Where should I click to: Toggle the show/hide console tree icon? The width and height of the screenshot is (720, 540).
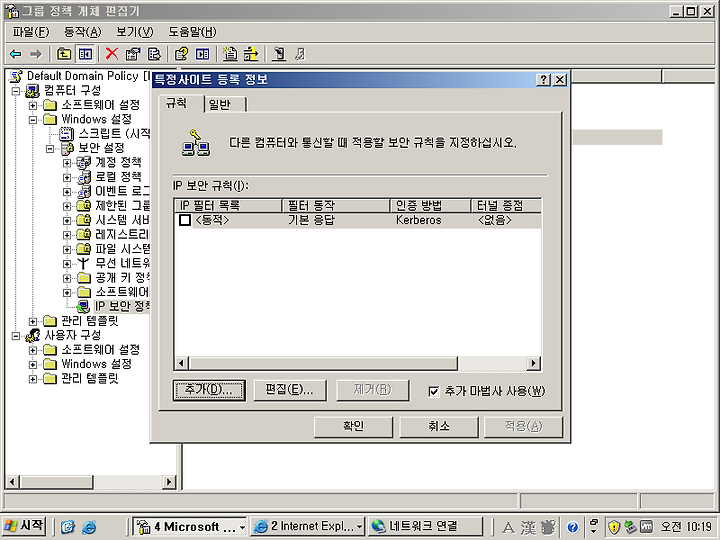85,54
